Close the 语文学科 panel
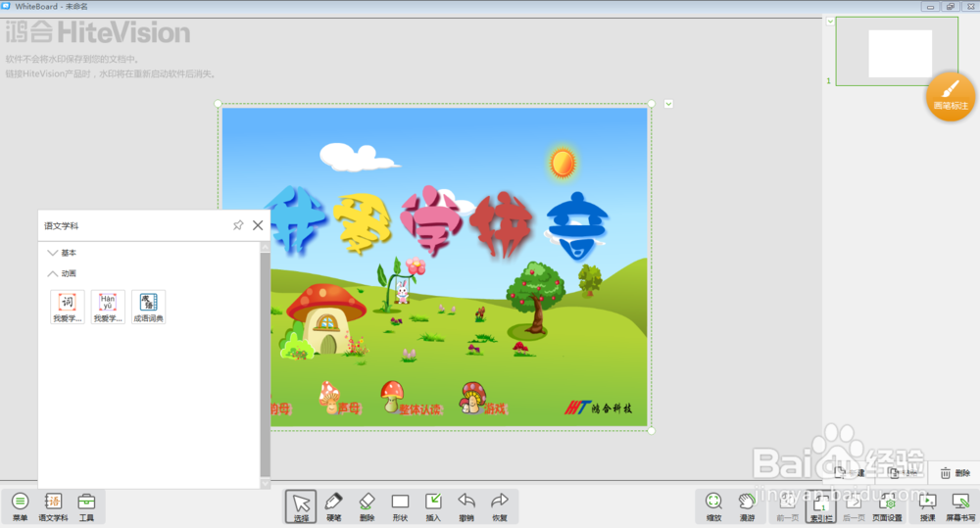The width and height of the screenshot is (980, 528). (258, 225)
